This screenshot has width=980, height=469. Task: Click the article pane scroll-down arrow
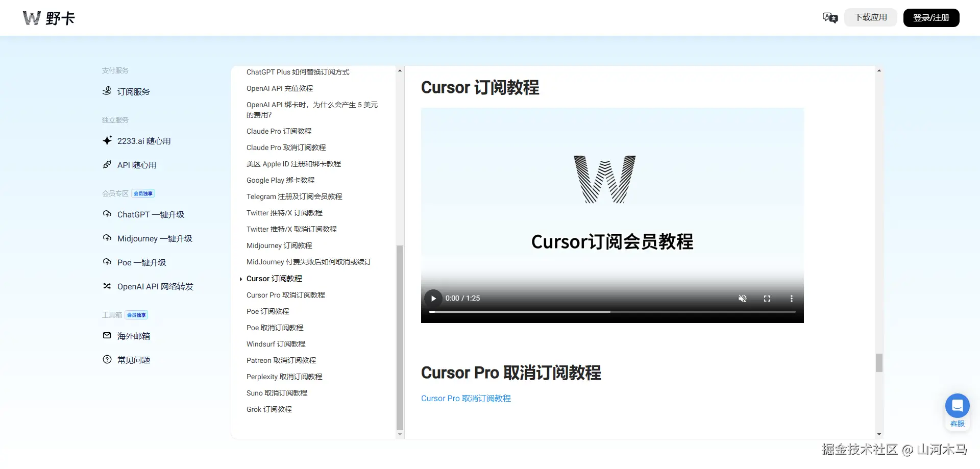pos(879,435)
